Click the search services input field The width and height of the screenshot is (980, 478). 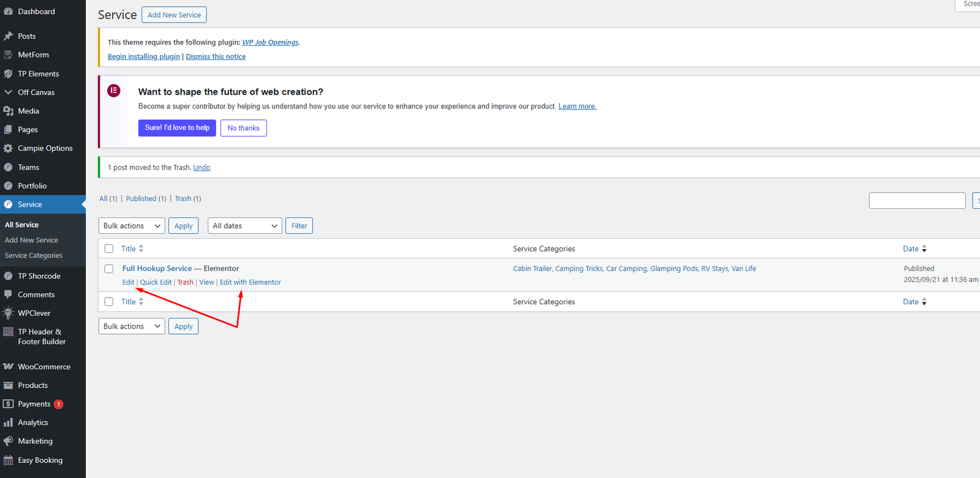click(x=916, y=200)
